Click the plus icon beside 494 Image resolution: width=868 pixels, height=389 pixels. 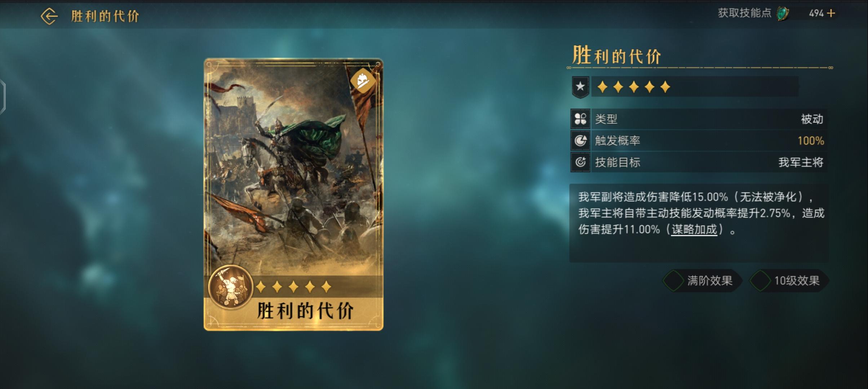click(x=831, y=13)
